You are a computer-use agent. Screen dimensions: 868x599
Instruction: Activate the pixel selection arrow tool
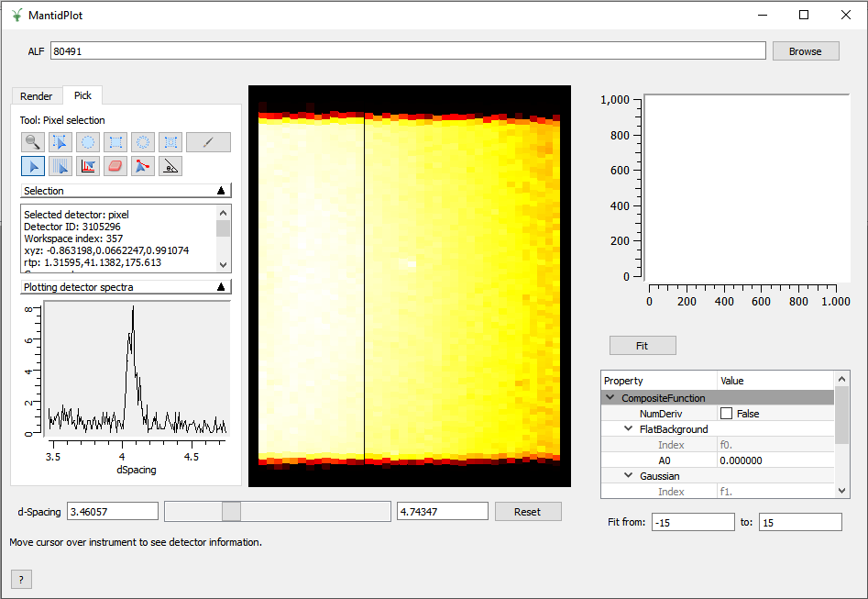coord(32,166)
